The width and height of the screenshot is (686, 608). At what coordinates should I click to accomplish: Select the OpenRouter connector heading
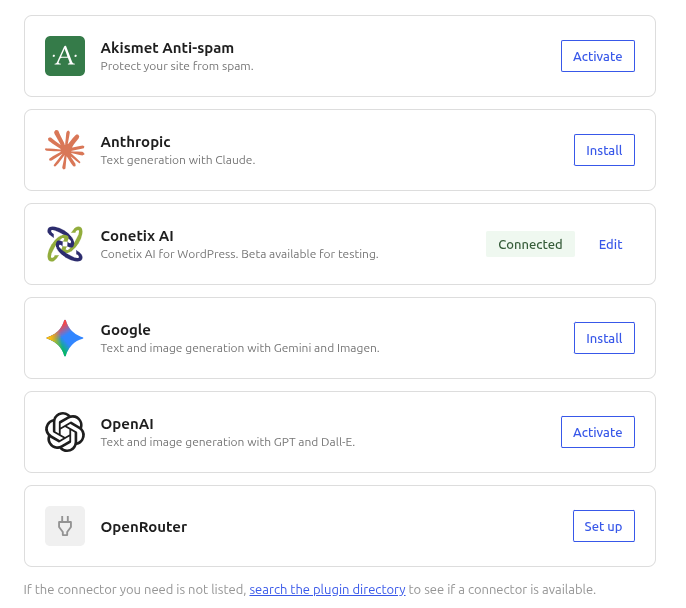[144, 527]
